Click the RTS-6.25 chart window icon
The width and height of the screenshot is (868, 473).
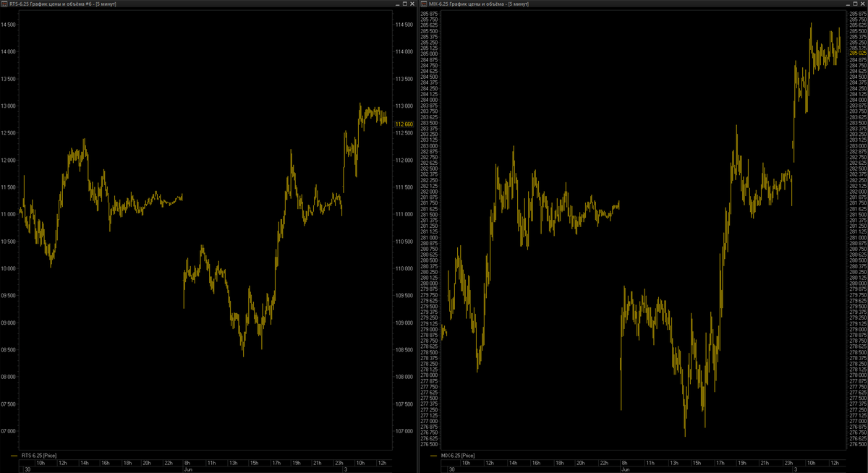[4, 4]
